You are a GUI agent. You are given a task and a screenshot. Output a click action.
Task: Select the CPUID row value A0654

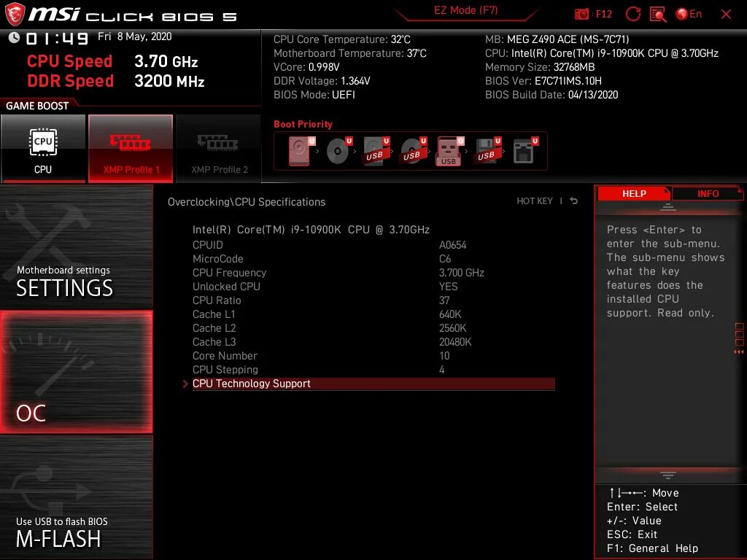click(452, 245)
